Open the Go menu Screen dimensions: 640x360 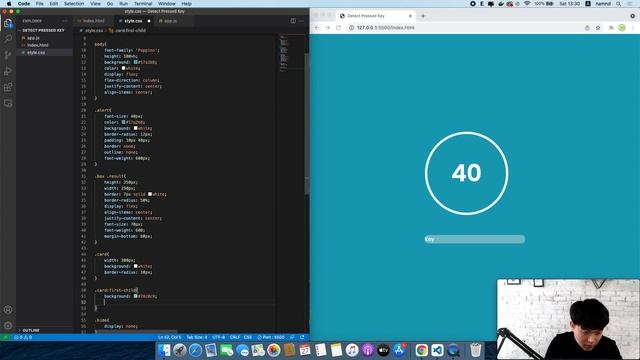coord(110,4)
